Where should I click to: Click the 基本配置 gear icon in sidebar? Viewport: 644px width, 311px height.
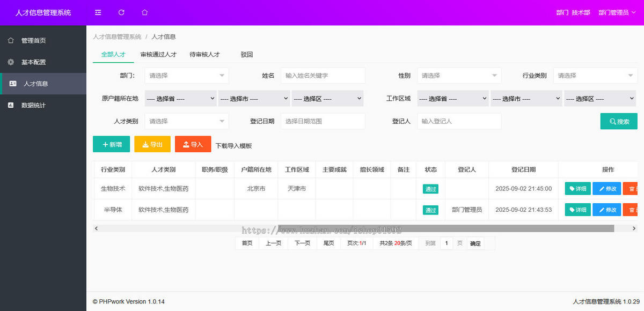[x=11, y=62]
